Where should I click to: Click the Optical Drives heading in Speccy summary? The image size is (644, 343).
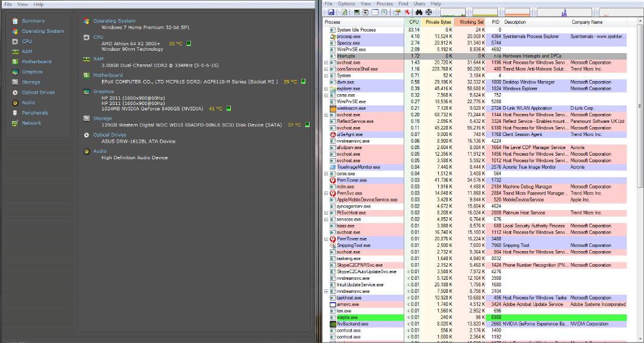coord(110,135)
